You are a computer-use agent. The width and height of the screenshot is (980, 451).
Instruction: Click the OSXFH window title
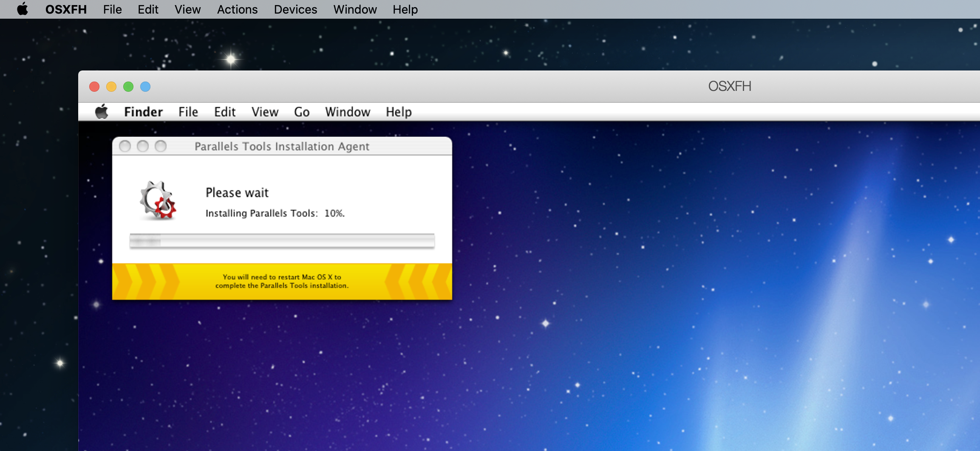pyautogui.click(x=729, y=86)
